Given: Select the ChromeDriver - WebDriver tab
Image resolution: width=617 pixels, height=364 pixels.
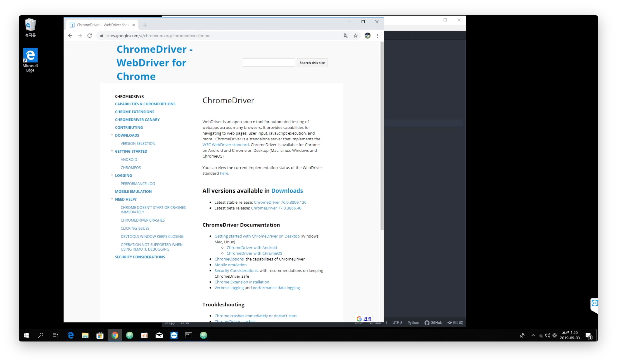Looking at the screenshot, I should pos(102,25).
